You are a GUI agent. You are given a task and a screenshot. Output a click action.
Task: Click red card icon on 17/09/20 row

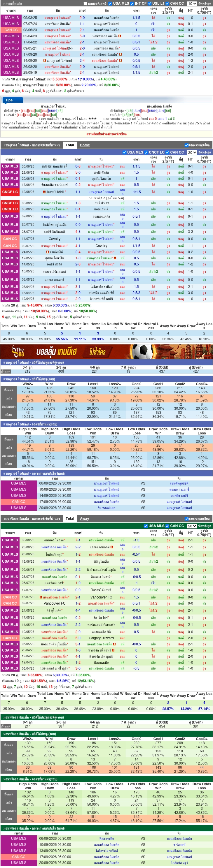point(121,54)
